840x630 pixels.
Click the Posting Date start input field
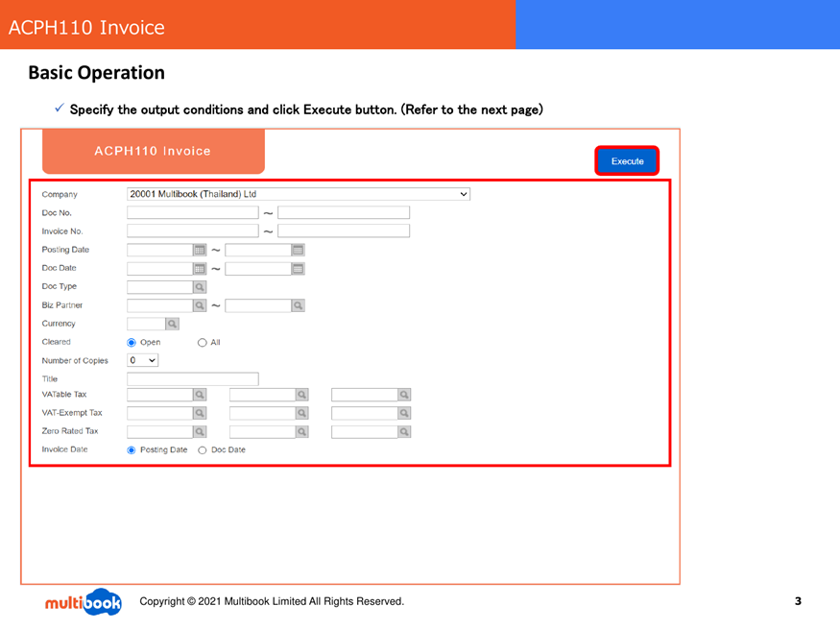(160, 251)
